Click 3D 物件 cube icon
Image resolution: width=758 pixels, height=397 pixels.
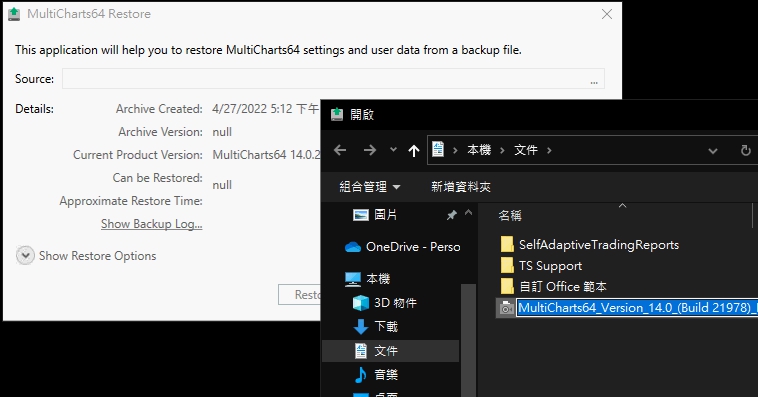pyautogui.click(x=361, y=303)
